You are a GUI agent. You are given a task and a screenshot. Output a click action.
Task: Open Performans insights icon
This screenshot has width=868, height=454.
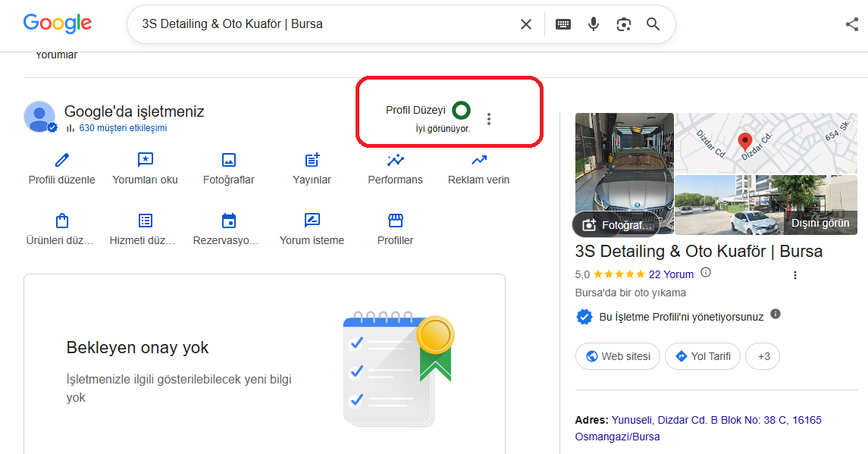[395, 160]
